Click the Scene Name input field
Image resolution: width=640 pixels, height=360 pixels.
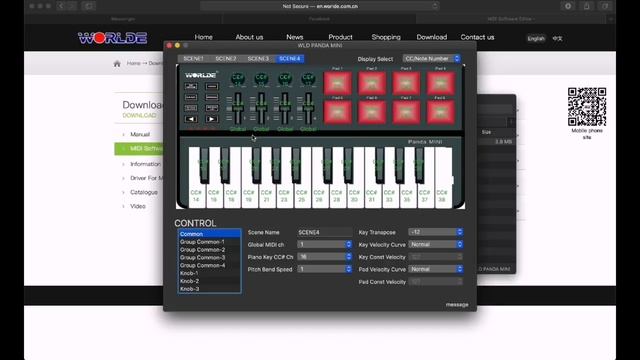tap(325, 232)
